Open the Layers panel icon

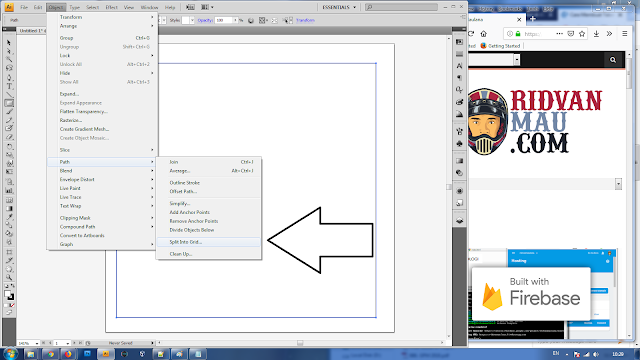[x=460, y=220]
